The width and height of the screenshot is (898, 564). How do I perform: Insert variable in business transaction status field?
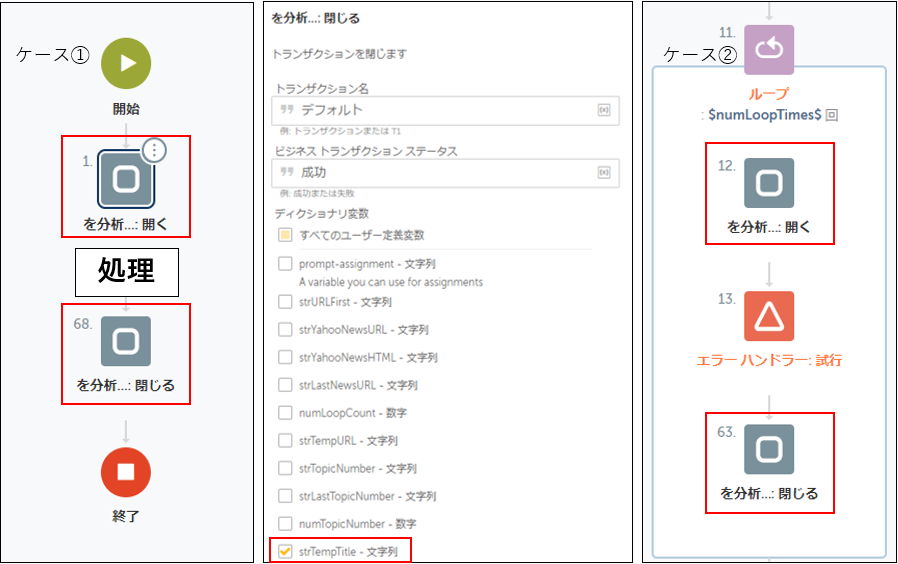pos(604,172)
